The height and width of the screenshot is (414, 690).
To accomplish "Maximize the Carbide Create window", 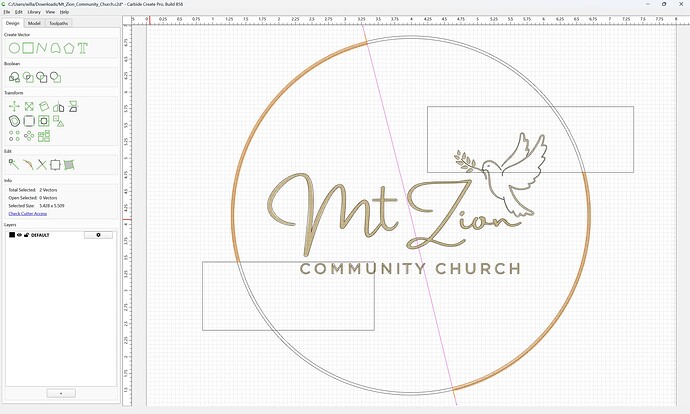I will [664, 4].
